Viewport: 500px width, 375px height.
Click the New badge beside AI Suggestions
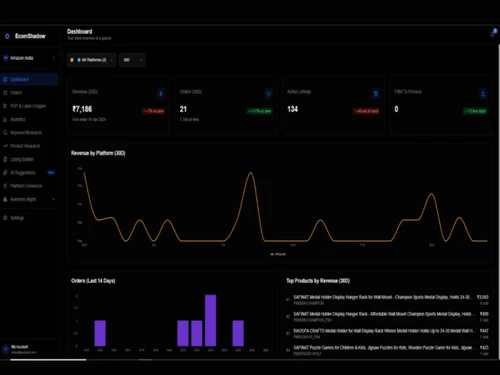(x=51, y=173)
